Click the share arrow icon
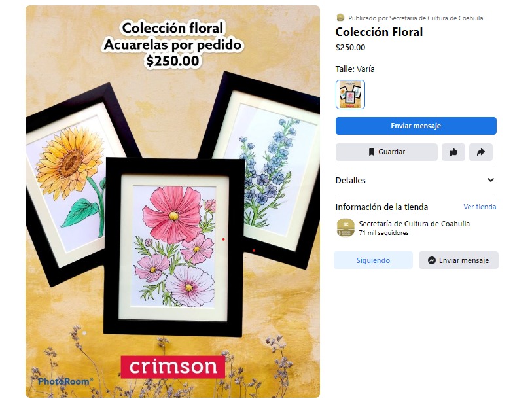The width and height of the screenshot is (532, 405). coord(481,152)
